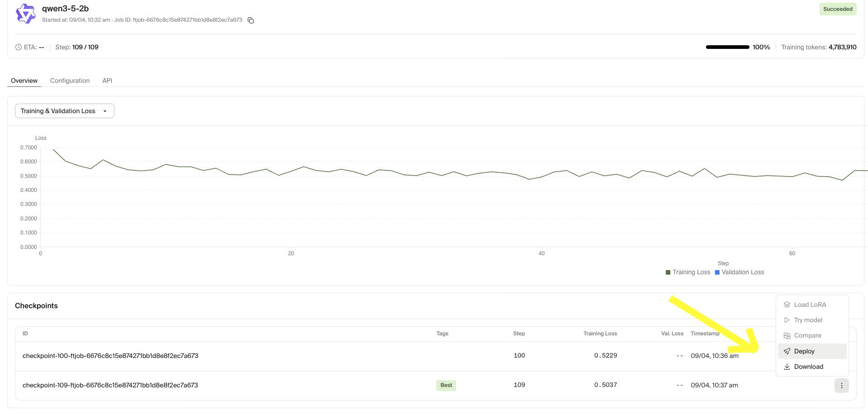Image resolution: width=868 pixels, height=415 pixels.
Task: Click the Tags column header
Action: point(442,334)
